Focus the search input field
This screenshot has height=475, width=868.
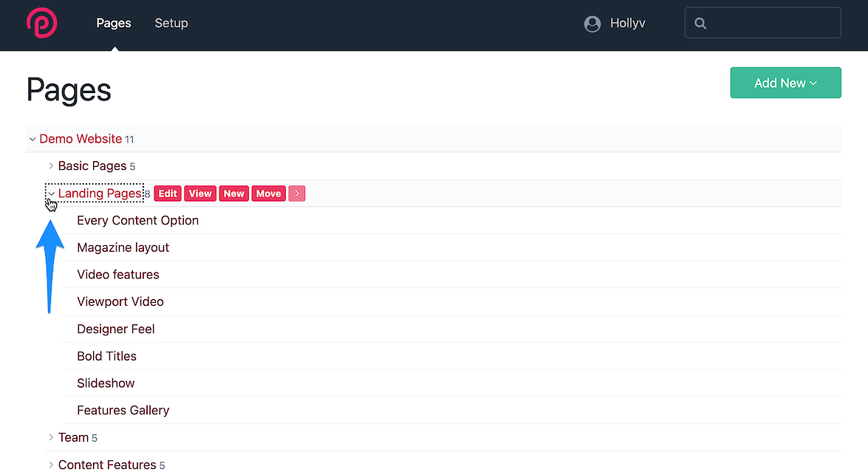click(772, 24)
